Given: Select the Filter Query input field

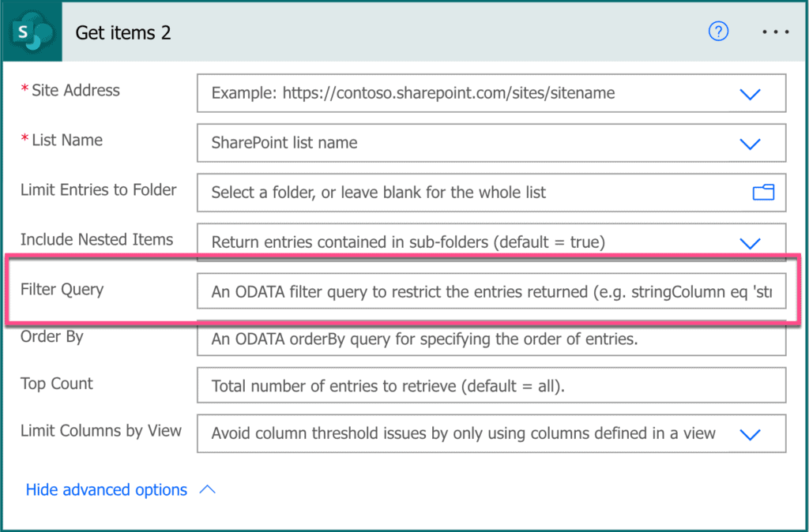Looking at the screenshot, I should 474,291.
